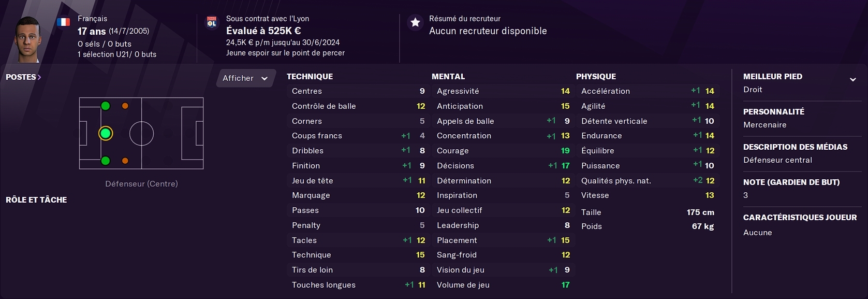The width and height of the screenshot is (868, 299).
Task: Select the highlighted central defender position dot
Action: [106, 134]
